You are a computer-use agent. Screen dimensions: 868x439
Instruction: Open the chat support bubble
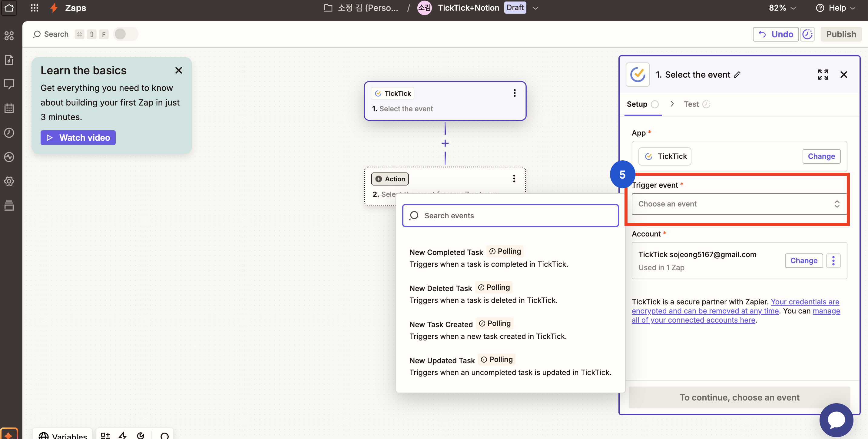(x=836, y=420)
